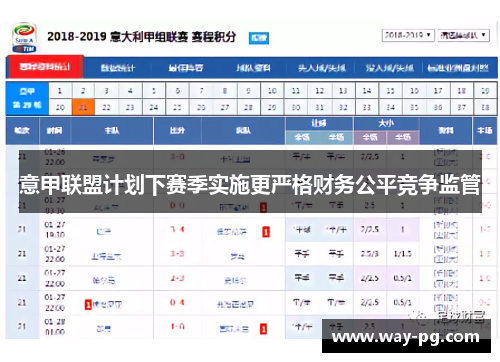The image size is (500, 362).
Task: Select round 20 in the round grid
Action: (x=60, y=107)
